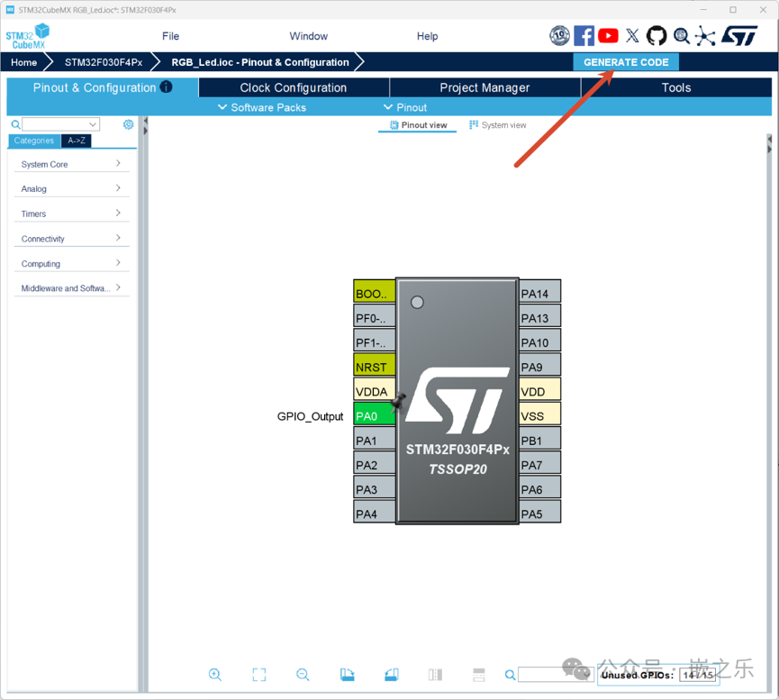Open the X (Twitter) icon link
This screenshot has width=779, height=700.
632,36
